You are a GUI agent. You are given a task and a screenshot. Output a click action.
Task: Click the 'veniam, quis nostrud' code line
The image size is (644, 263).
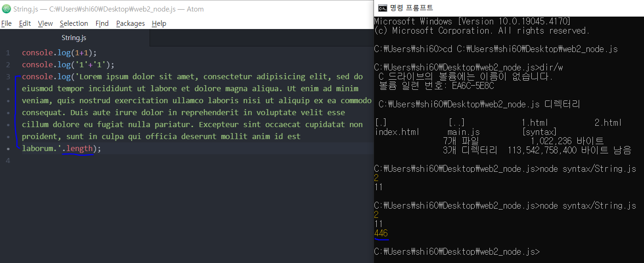point(196,100)
